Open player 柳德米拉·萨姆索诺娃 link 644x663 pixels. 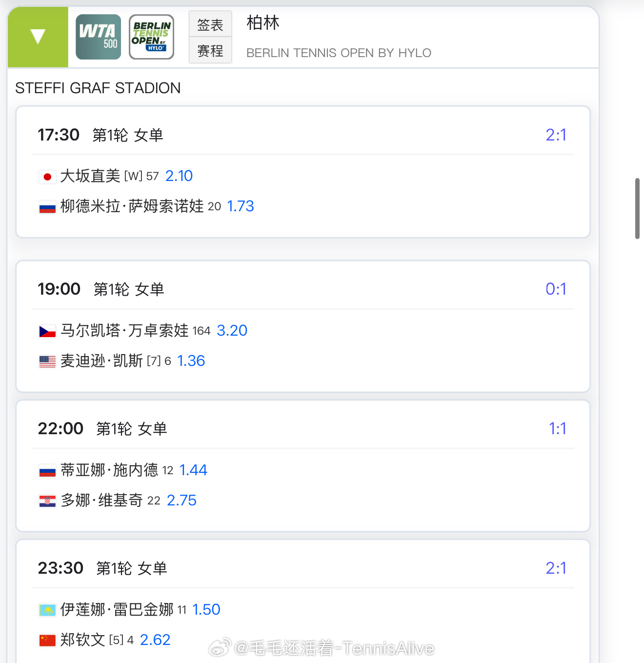pyautogui.click(x=132, y=206)
